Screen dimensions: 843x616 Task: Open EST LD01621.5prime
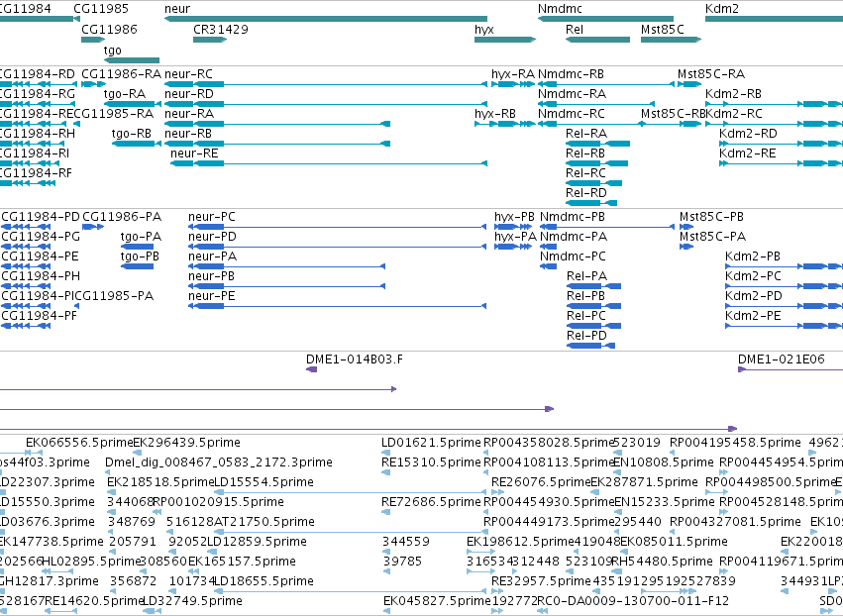[431, 443]
